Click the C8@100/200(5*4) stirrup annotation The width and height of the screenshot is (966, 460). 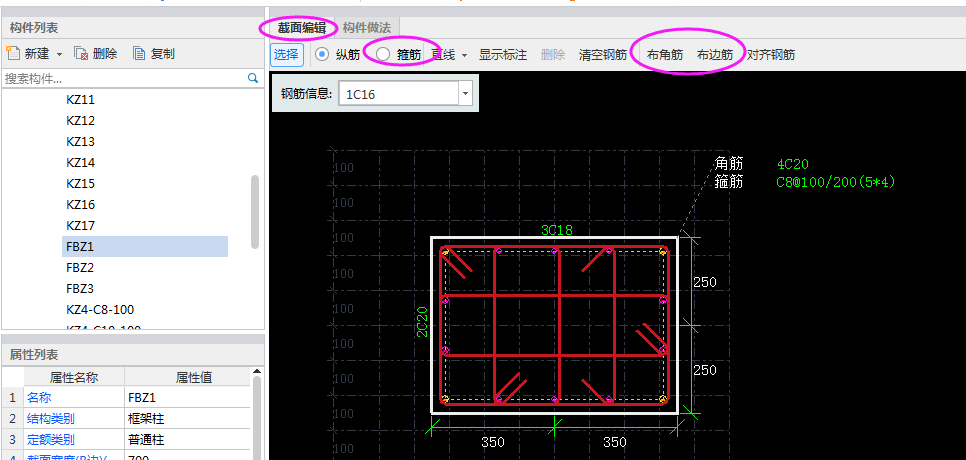(x=836, y=182)
